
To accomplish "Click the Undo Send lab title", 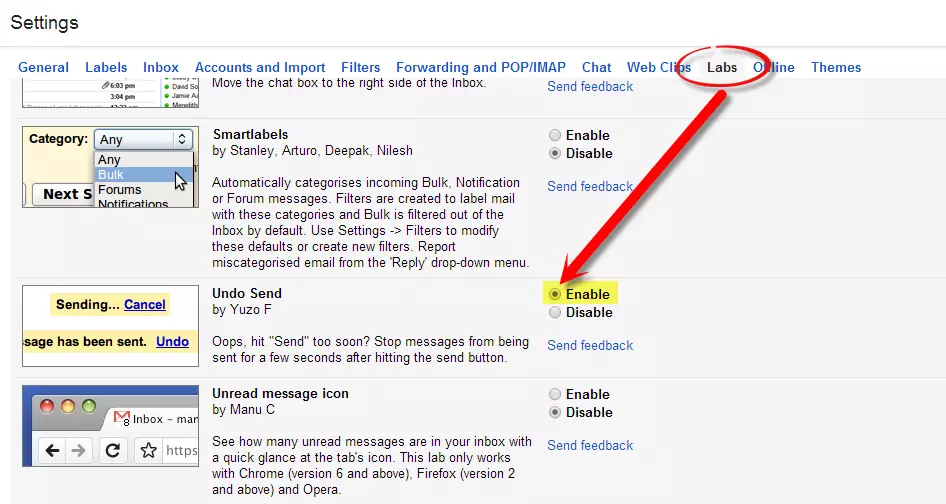I will [247, 293].
